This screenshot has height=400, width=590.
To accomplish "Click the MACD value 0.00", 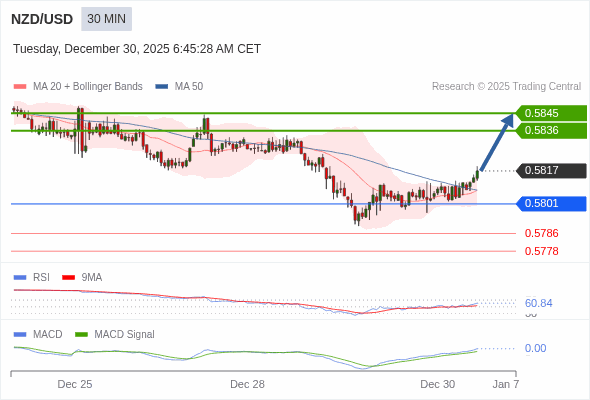I will coord(535,348).
